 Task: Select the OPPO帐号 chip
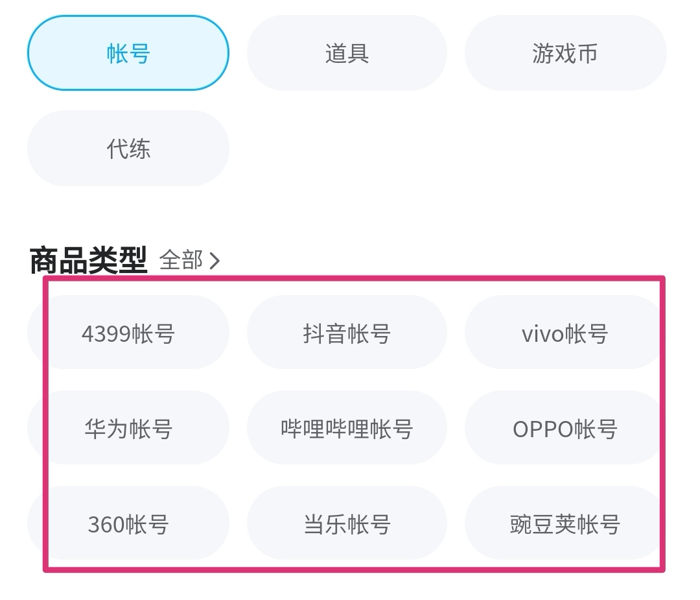coord(565,429)
